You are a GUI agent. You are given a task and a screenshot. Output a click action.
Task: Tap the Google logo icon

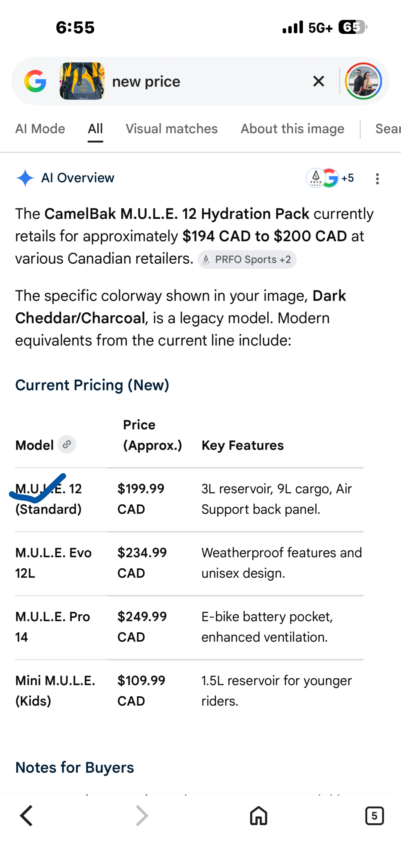[x=35, y=81]
